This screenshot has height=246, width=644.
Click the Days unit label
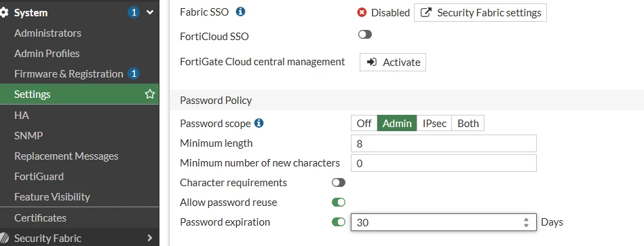[x=552, y=222]
